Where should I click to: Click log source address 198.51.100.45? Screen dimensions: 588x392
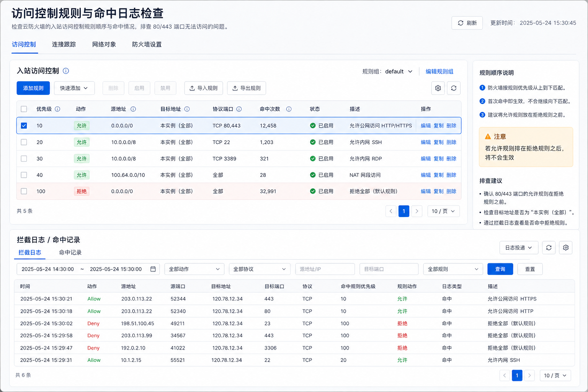[x=138, y=323]
